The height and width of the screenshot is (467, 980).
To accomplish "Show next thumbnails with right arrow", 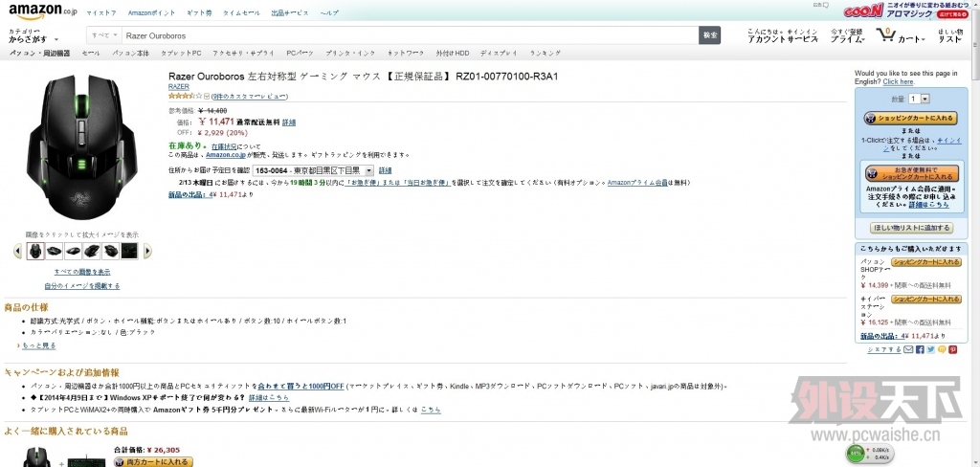I will pyautogui.click(x=147, y=252).
